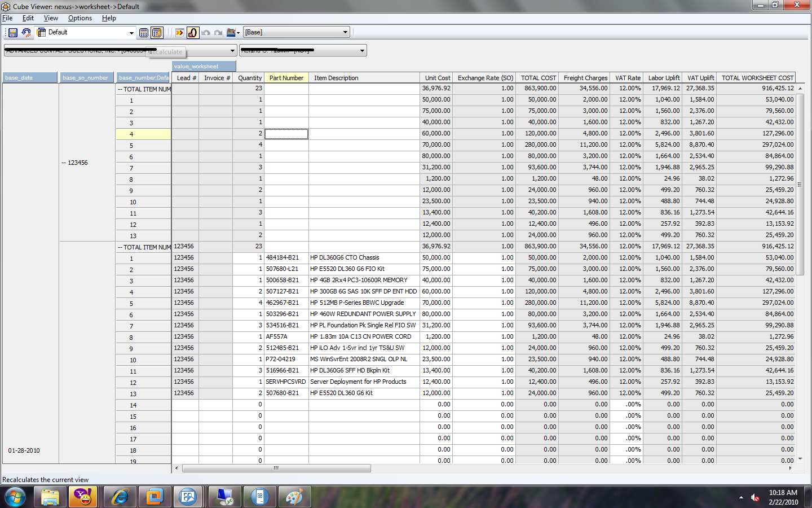Image resolution: width=812 pixels, height=508 pixels.
Task: Open Internet Explorer from taskbar
Action: (120, 497)
